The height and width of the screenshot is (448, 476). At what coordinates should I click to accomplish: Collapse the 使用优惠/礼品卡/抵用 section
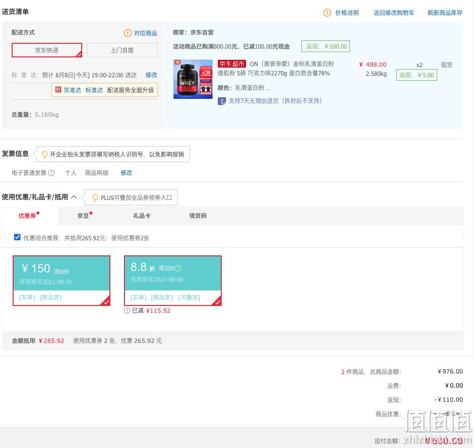74,197
